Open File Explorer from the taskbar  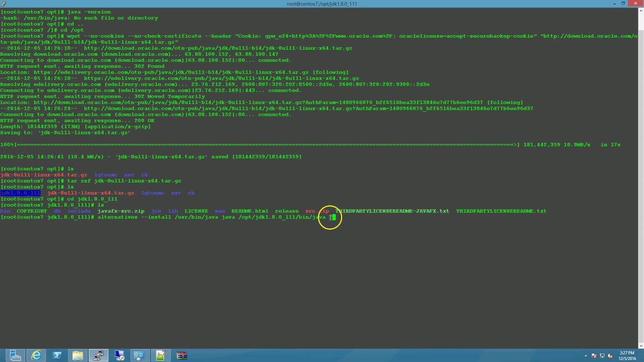coord(77,355)
